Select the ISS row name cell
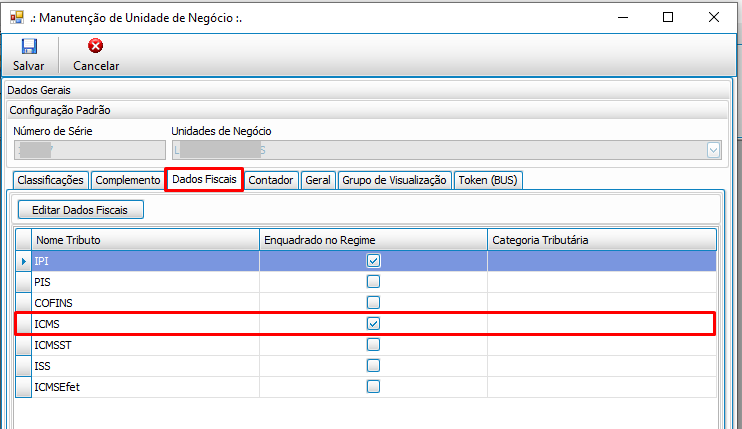Image resolution: width=742 pixels, height=429 pixels. pos(145,366)
